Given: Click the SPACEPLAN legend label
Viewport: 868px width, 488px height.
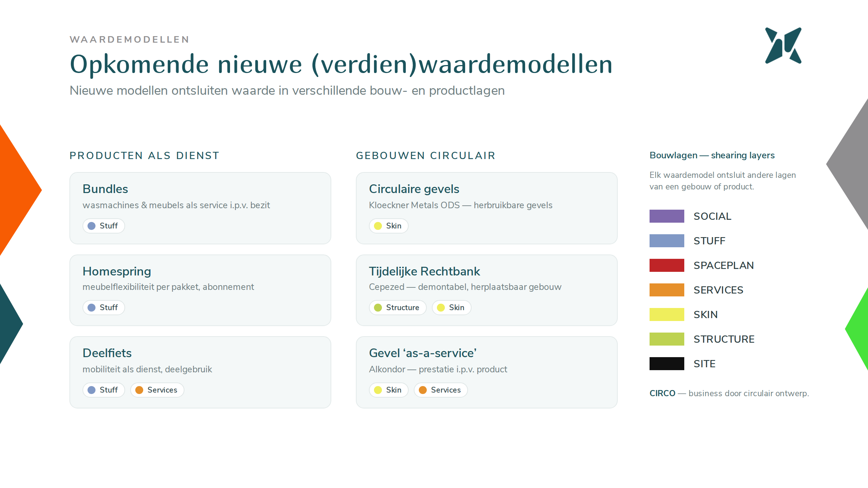Looking at the screenshot, I should tap(724, 265).
